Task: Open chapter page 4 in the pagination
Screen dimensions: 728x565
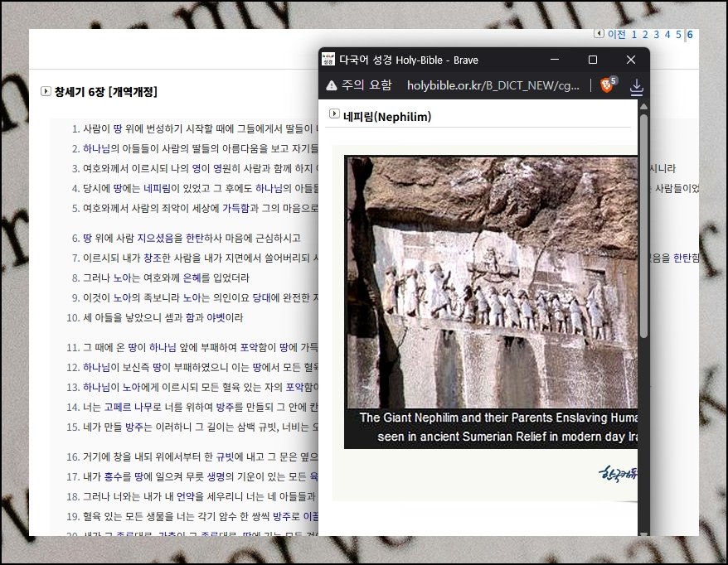Action: point(667,34)
